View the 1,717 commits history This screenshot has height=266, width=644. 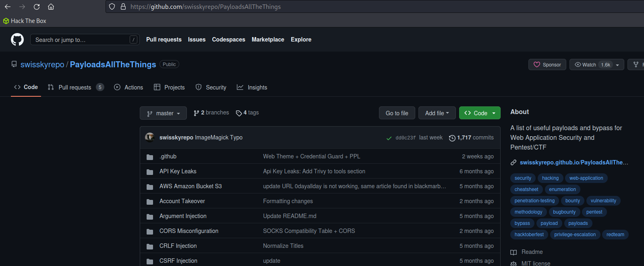point(471,138)
